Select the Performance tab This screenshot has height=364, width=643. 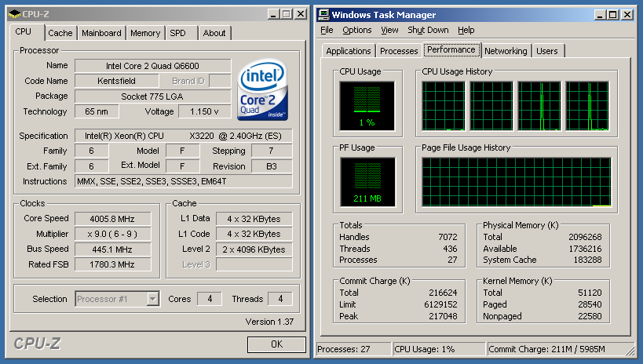pyautogui.click(x=451, y=49)
